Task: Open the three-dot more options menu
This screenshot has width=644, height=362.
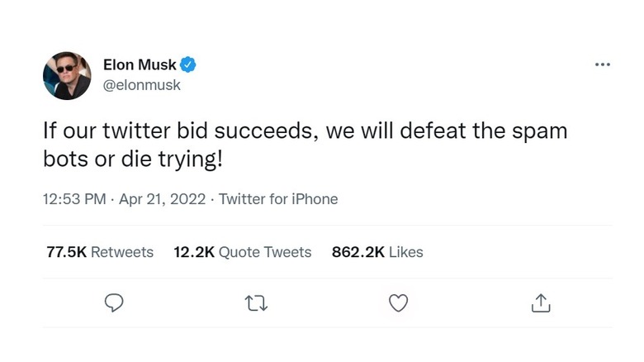Action: tap(603, 65)
